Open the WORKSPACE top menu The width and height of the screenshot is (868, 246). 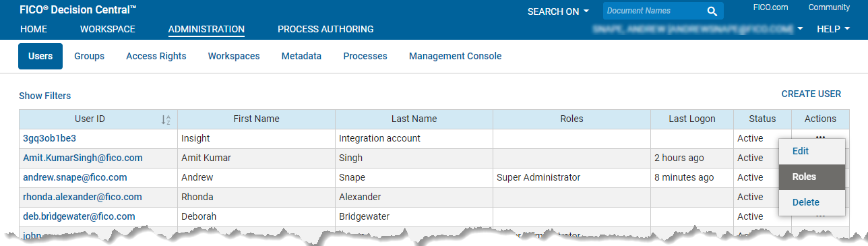(x=108, y=29)
